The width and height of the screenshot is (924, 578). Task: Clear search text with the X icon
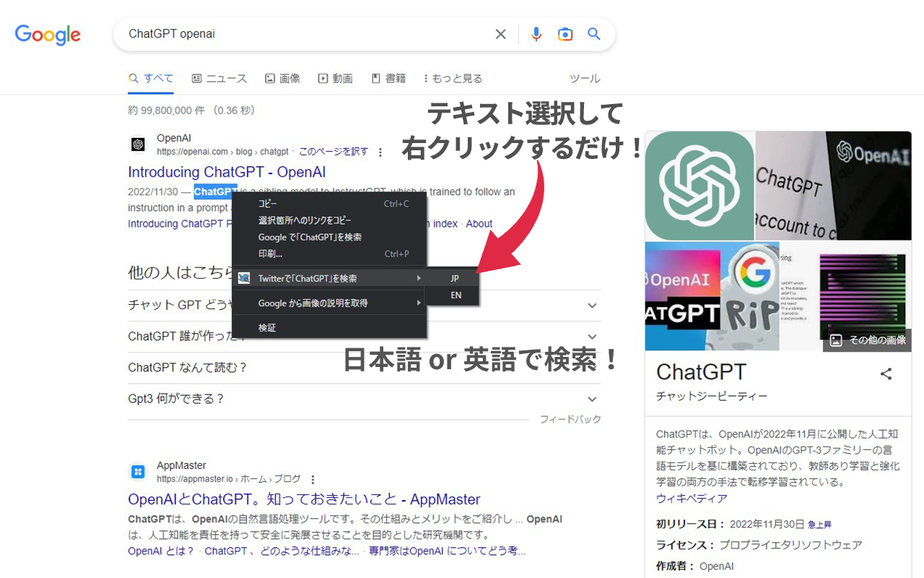click(x=500, y=34)
